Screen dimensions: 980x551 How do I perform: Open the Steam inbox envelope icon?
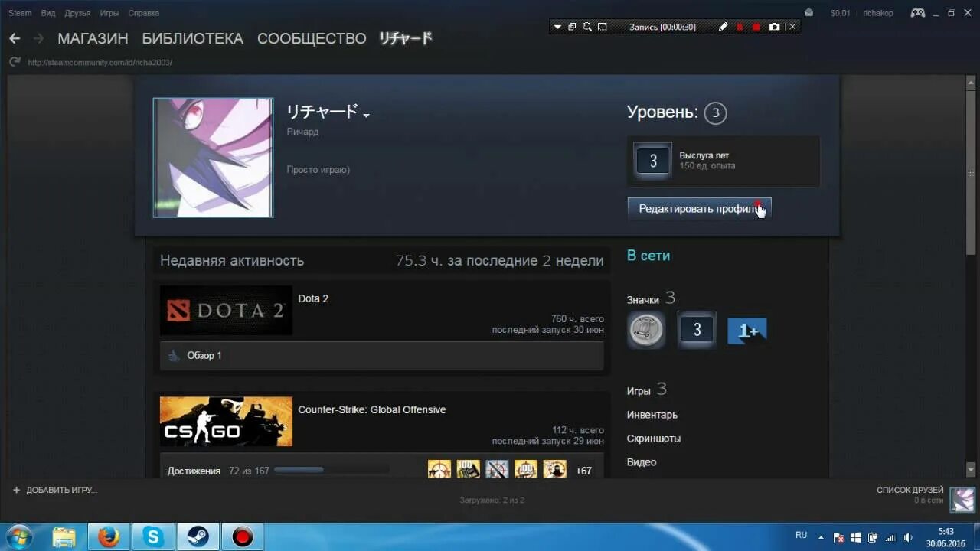(809, 12)
